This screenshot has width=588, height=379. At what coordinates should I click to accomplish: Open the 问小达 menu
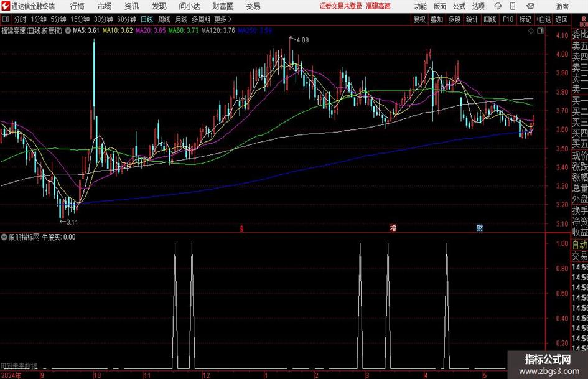189,6
